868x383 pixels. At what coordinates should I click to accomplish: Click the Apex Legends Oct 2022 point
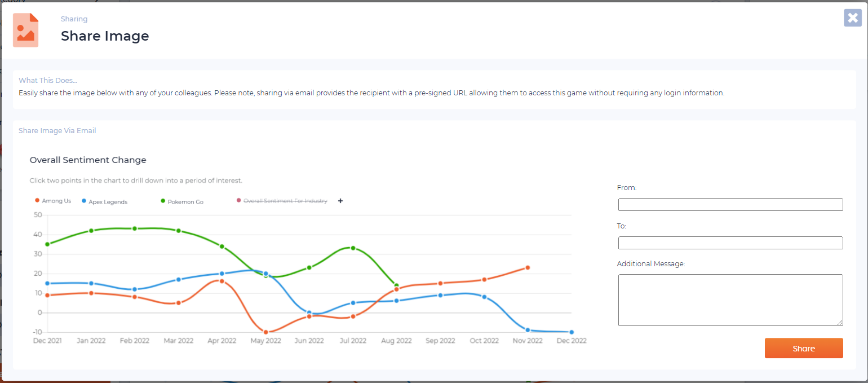coord(484,297)
